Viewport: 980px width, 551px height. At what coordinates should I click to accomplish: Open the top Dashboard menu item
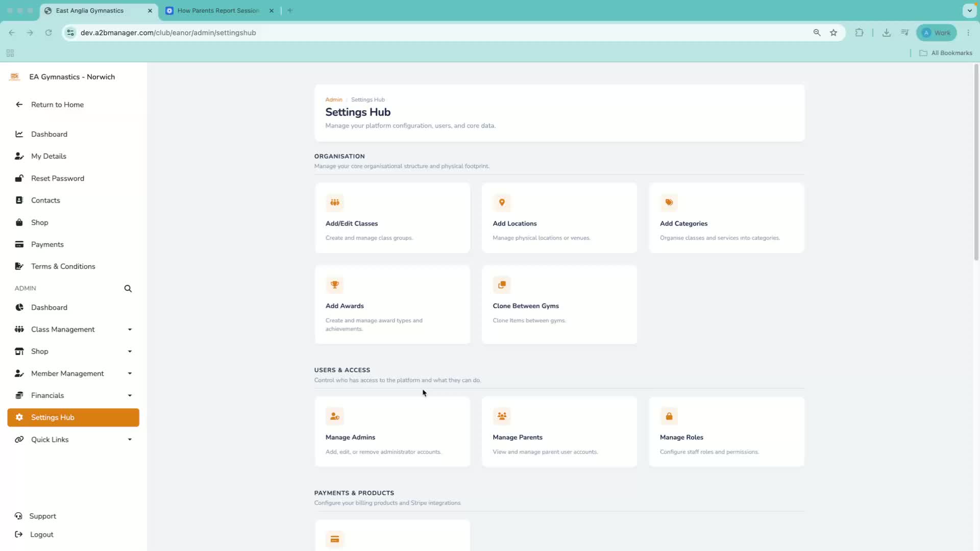(x=73, y=134)
